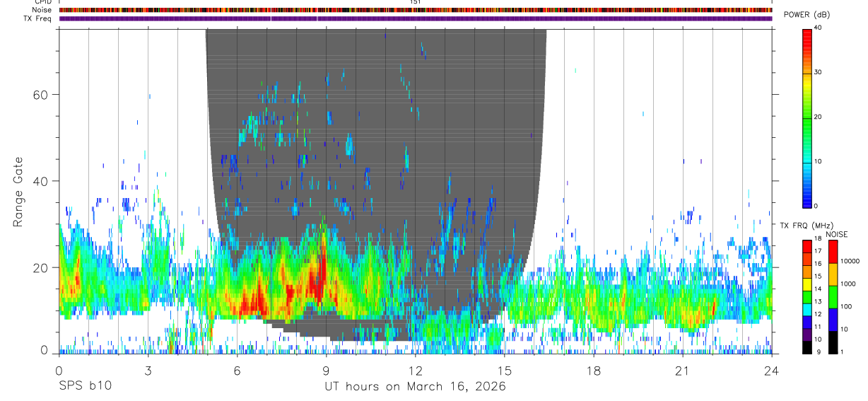Image resolution: width=868 pixels, height=401 pixels.
Task: Click the POWER (dB) colorbar title
Action: point(807,16)
